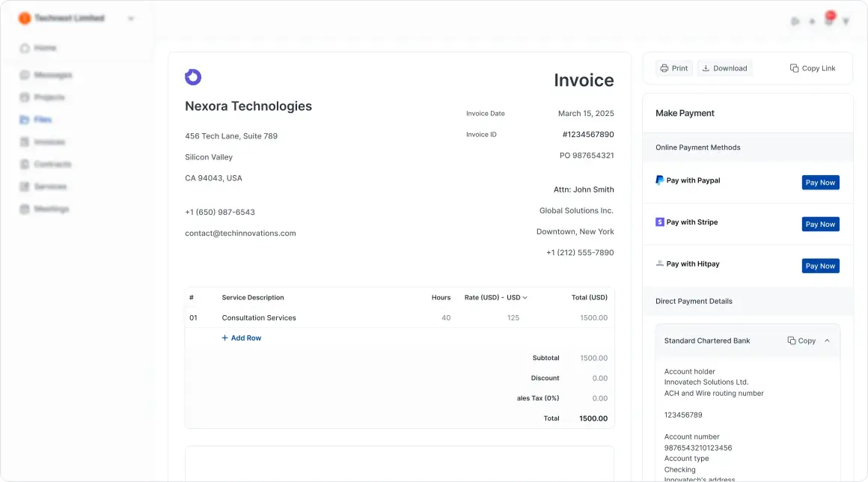
Task: Click the Silicon Valley address line
Action: pyautogui.click(x=209, y=157)
